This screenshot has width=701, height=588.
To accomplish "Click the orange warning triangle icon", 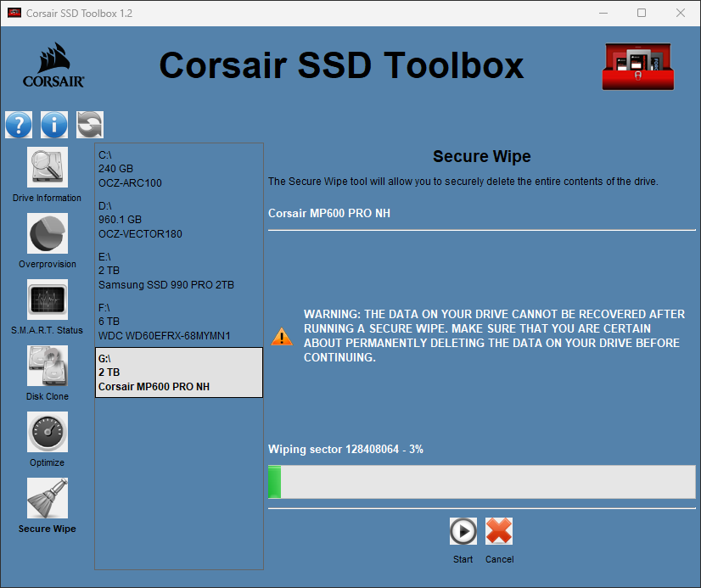I will 282,337.
